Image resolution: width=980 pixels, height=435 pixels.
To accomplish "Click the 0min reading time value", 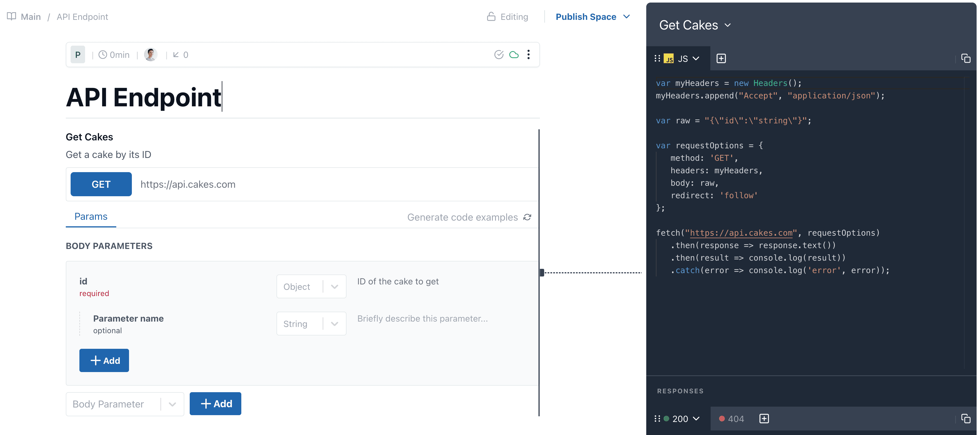I will click(x=119, y=55).
